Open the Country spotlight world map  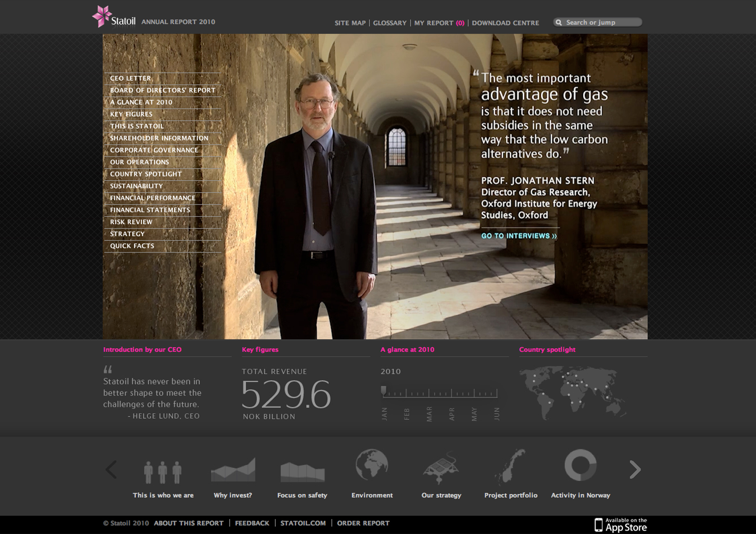pyautogui.click(x=572, y=393)
